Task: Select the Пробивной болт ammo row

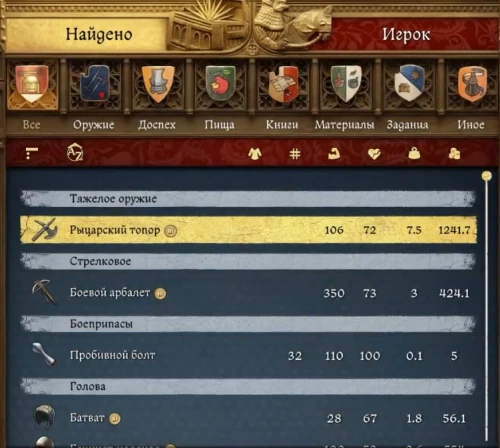Action: point(249,355)
